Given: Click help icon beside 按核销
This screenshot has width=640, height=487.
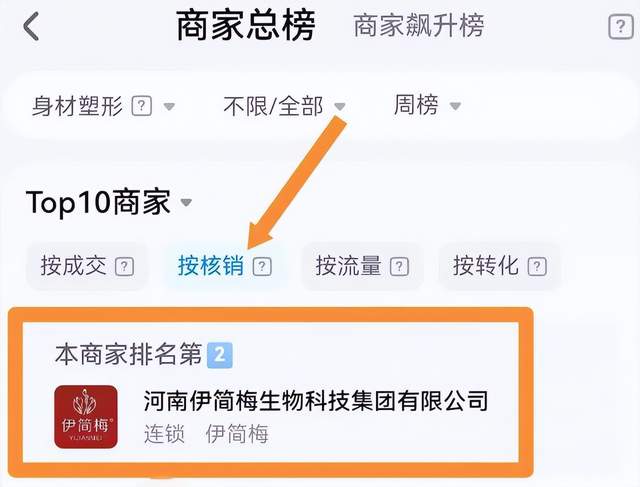Looking at the screenshot, I should pyautogui.click(x=262, y=267).
